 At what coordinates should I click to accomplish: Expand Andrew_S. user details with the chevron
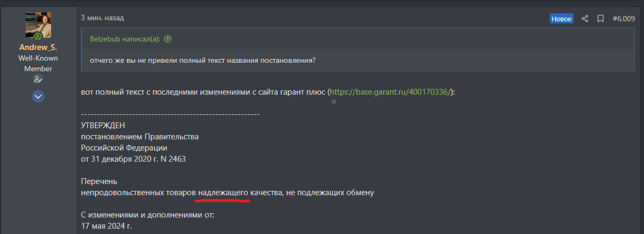tap(38, 96)
